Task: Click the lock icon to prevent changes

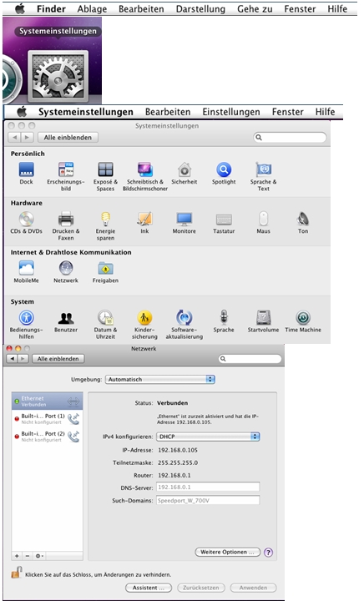Action: pos(16,573)
